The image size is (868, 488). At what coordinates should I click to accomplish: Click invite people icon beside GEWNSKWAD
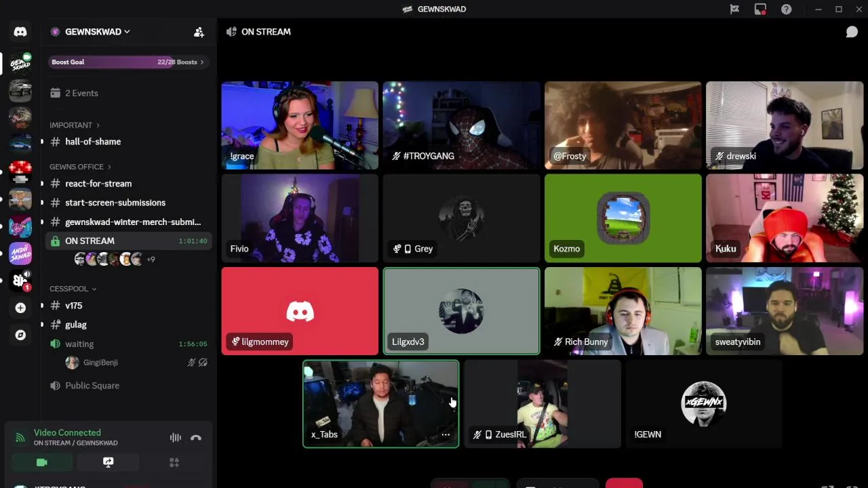tap(199, 32)
